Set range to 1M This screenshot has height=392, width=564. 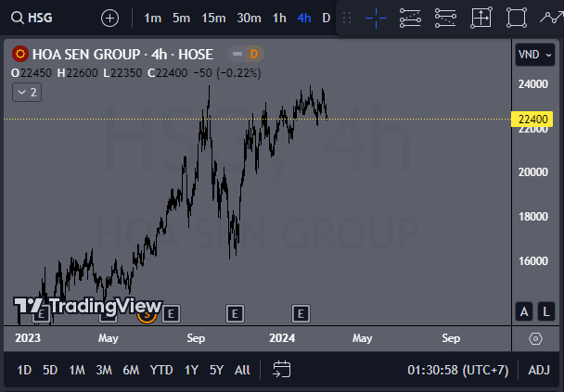point(77,370)
